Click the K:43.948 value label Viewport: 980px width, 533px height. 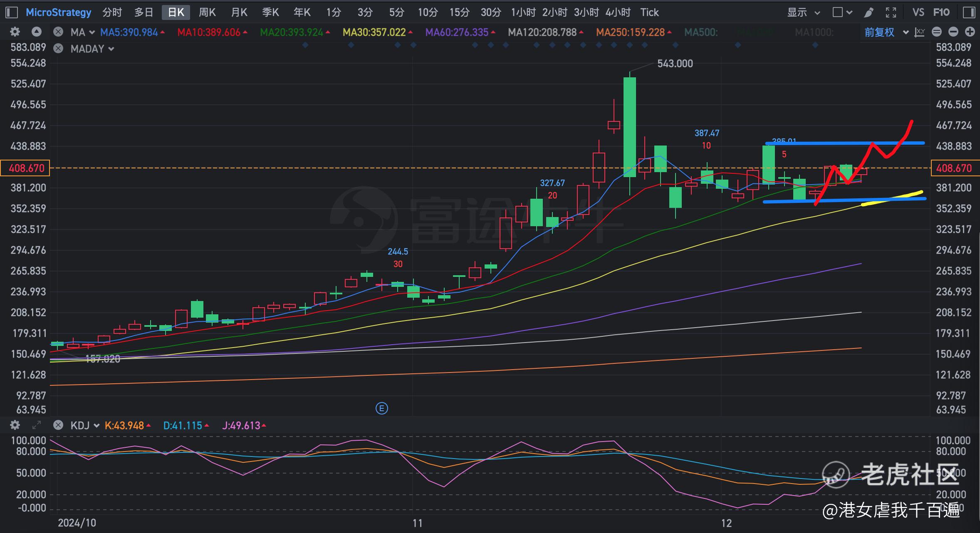click(128, 425)
